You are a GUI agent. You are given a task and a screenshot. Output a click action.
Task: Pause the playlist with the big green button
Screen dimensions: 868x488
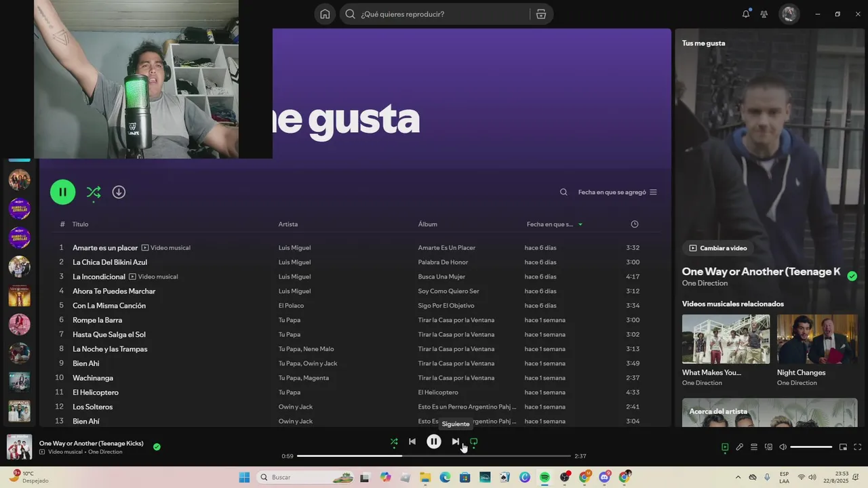pos(62,192)
